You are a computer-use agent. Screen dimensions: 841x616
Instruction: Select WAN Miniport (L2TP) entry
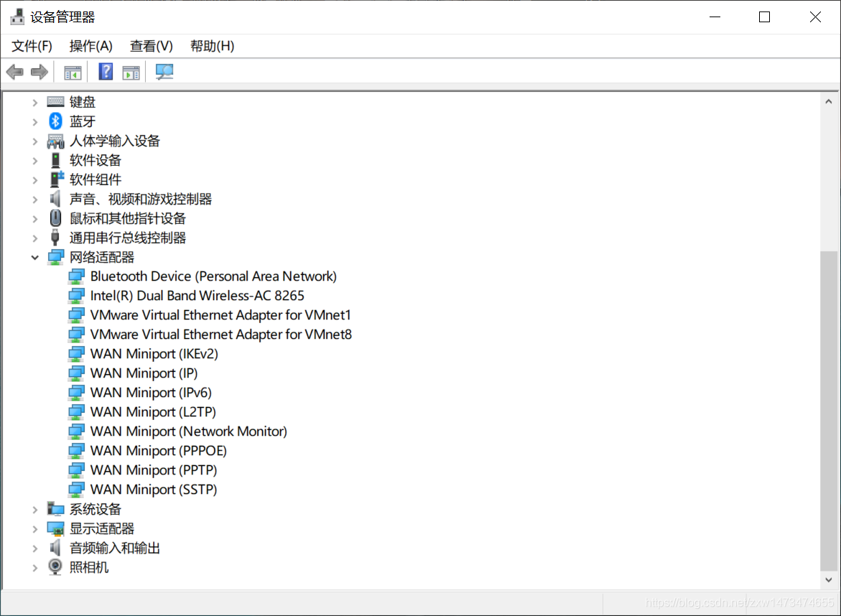153,411
